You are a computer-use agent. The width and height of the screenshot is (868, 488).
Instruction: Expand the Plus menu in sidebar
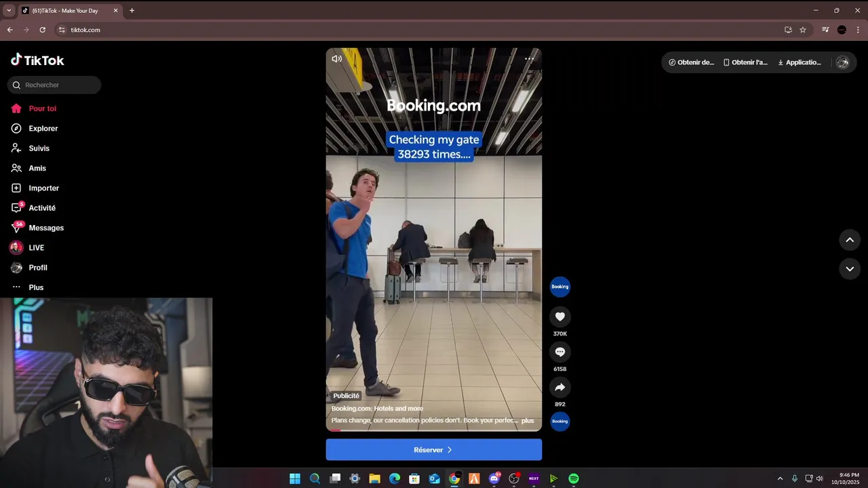tap(28, 287)
